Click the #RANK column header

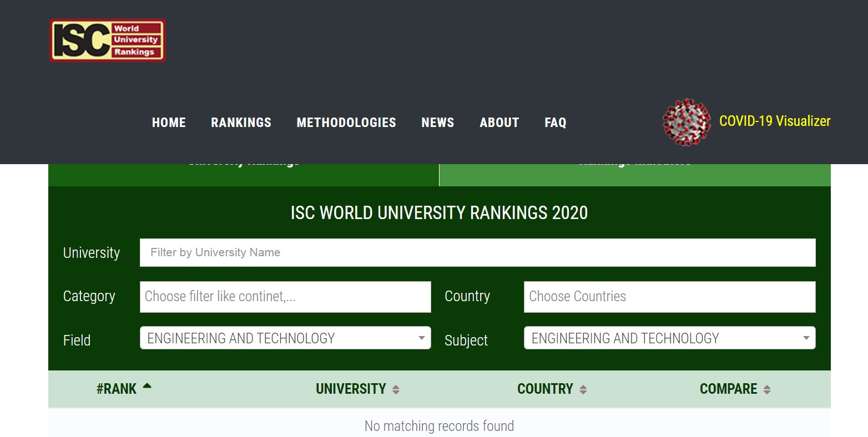pyautogui.click(x=117, y=389)
